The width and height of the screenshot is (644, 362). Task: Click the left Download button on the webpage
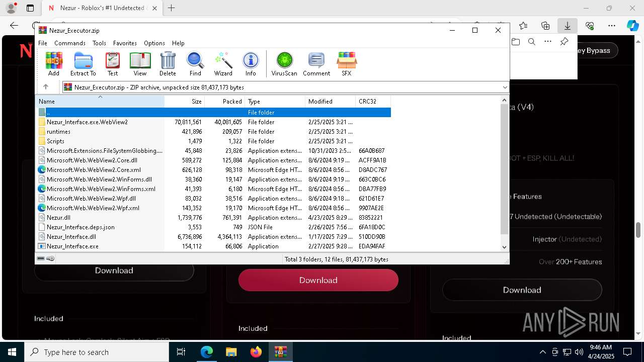pos(114,270)
